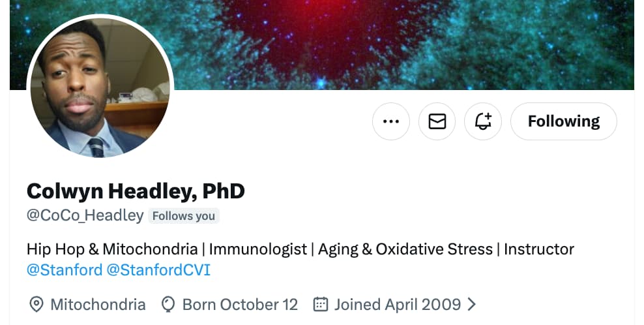The image size is (644, 325).
Task: Click the Joined April 2009 text
Action: (397, 304)
